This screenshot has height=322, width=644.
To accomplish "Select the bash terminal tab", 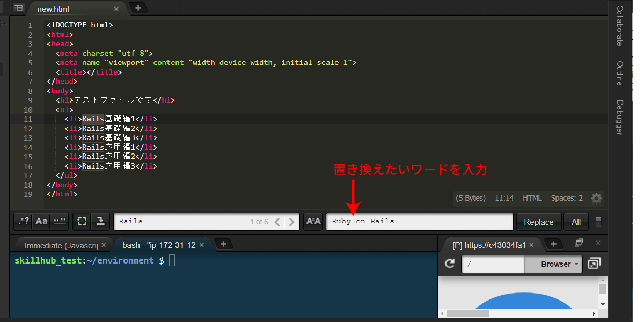I will [163, 245].
